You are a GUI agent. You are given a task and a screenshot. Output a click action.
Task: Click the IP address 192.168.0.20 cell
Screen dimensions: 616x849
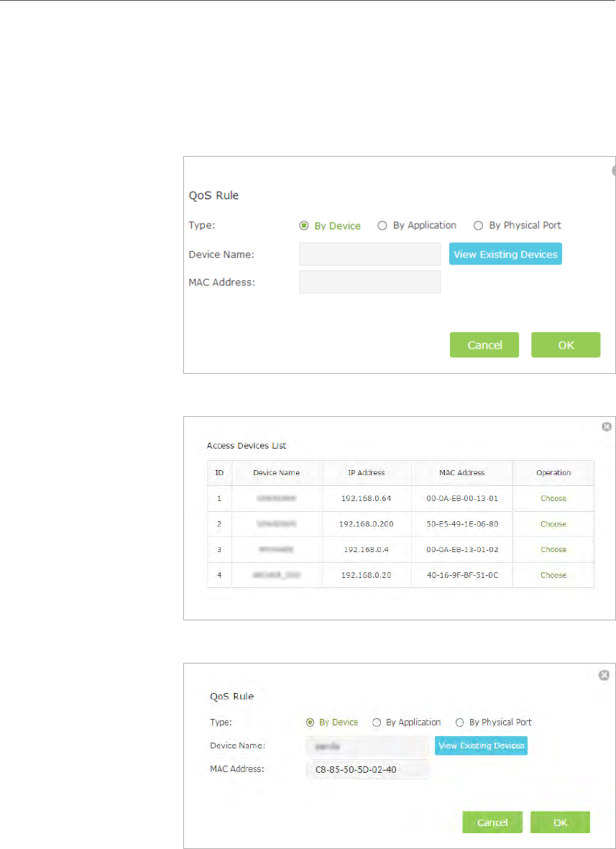367,575
